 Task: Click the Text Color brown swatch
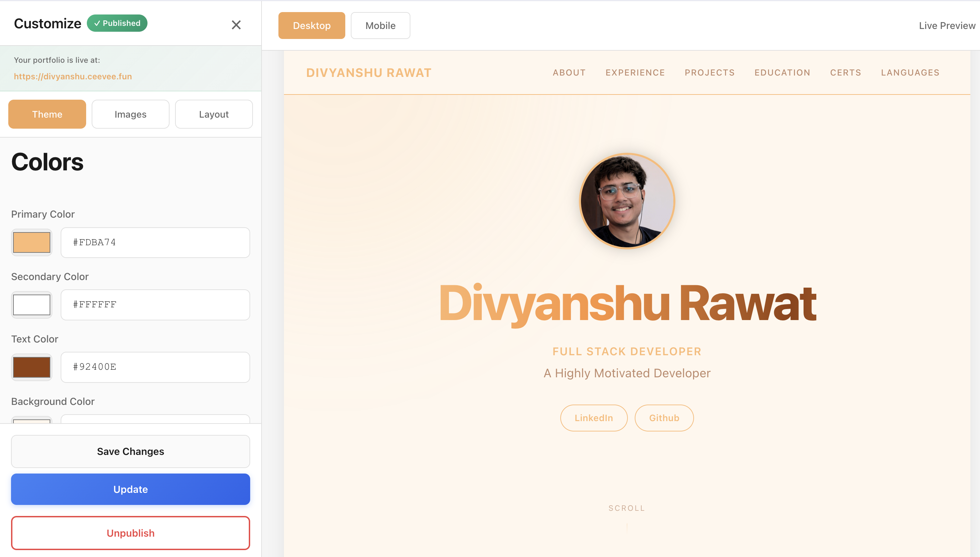coord(32,367)
